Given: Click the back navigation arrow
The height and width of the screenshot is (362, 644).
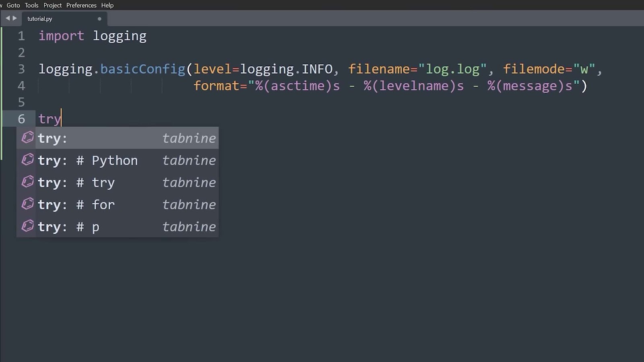Looking at the screenshot, I should click(x=7, y=18).
